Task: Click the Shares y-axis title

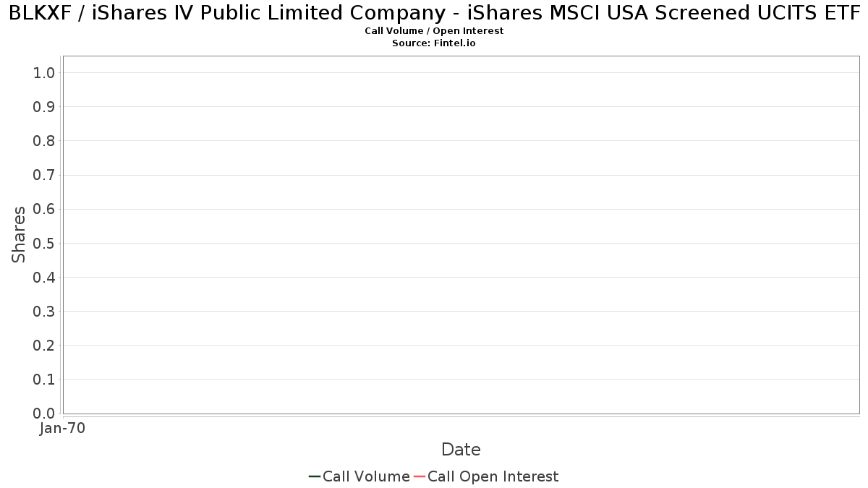Action: [x=19, y=234]
